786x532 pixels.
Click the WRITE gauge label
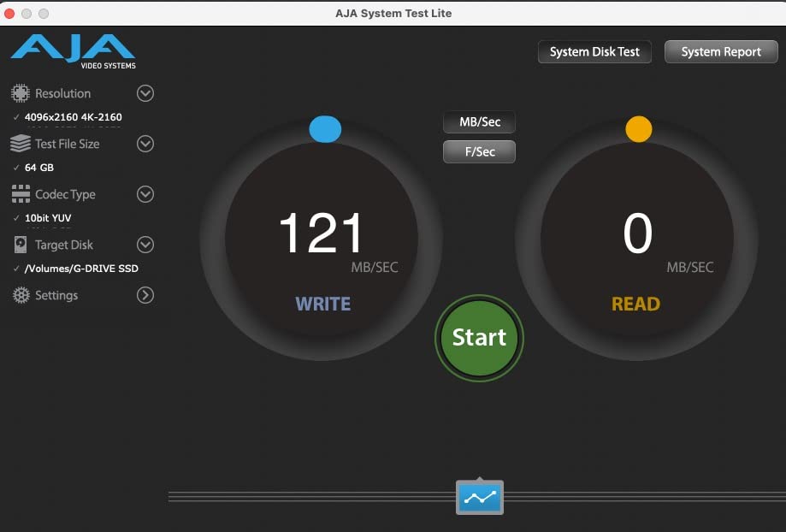pyautogui.click(x=322, y=304)
